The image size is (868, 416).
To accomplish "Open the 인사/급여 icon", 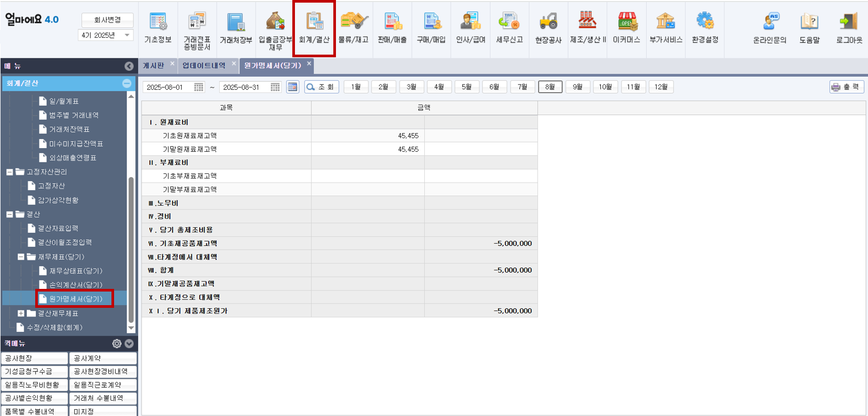I will coord(471,28).
